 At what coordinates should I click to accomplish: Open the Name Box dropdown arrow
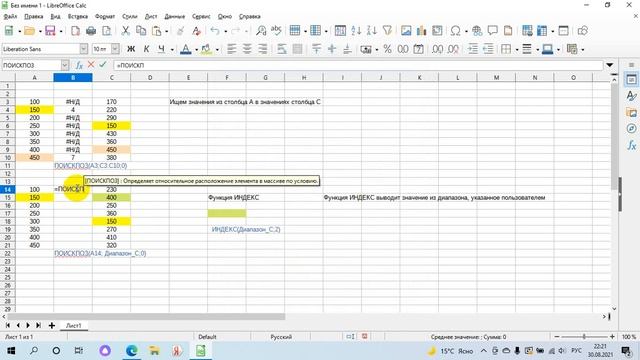pyautogui.click(x=65, y=65)
